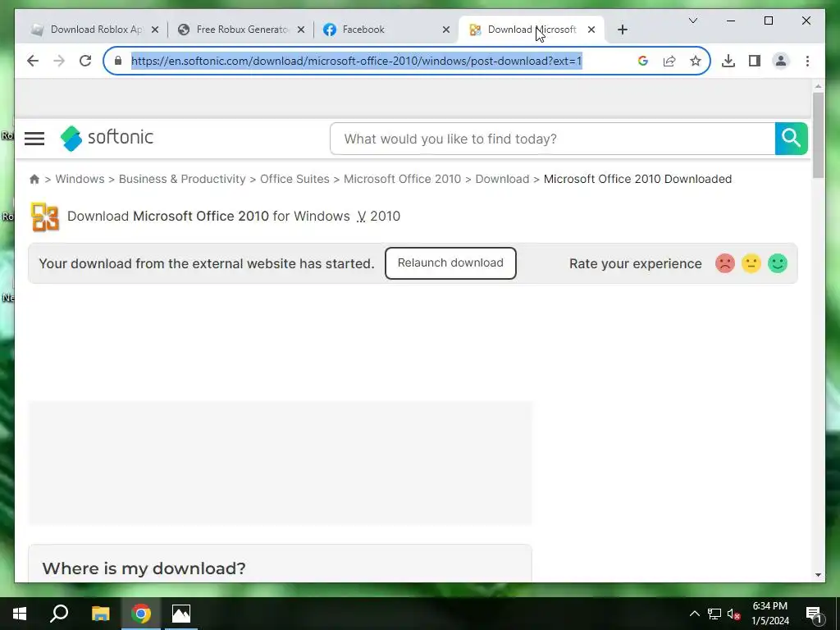Click scrollbar down arrow
Viewport: 840px width, 630px height.
818,575
